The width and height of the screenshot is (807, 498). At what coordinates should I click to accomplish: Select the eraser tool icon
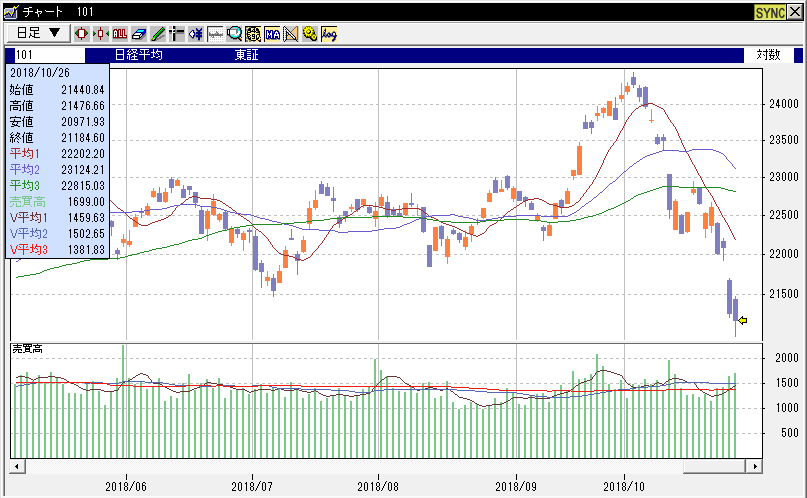(x=139, y=33)
